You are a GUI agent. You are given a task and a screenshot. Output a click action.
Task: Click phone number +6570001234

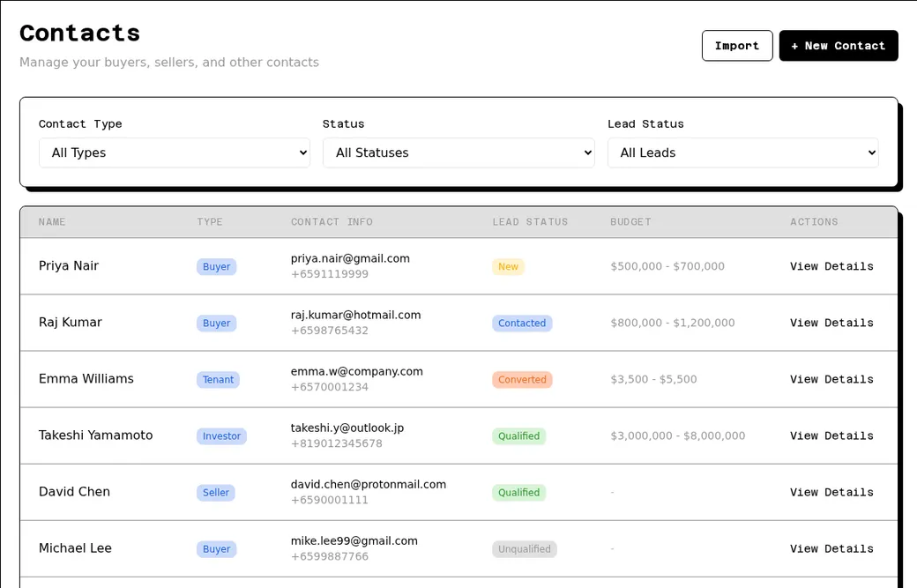pos(330,387)
